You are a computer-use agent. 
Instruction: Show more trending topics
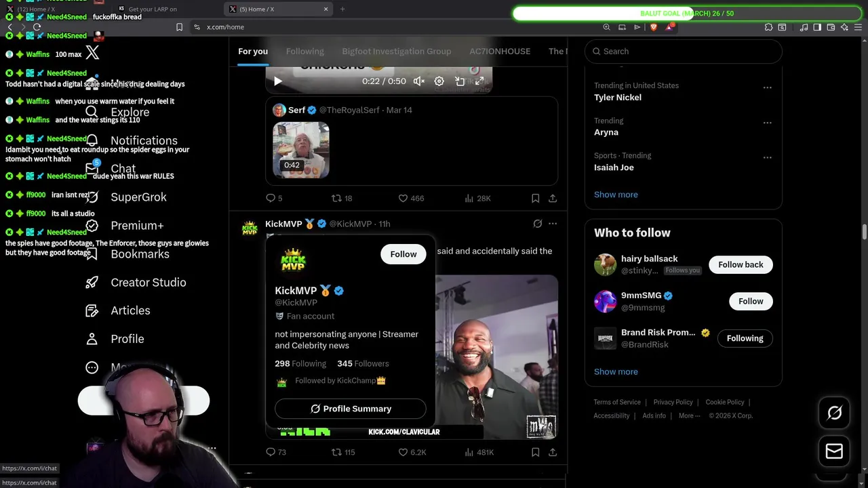tap(616, 195)
